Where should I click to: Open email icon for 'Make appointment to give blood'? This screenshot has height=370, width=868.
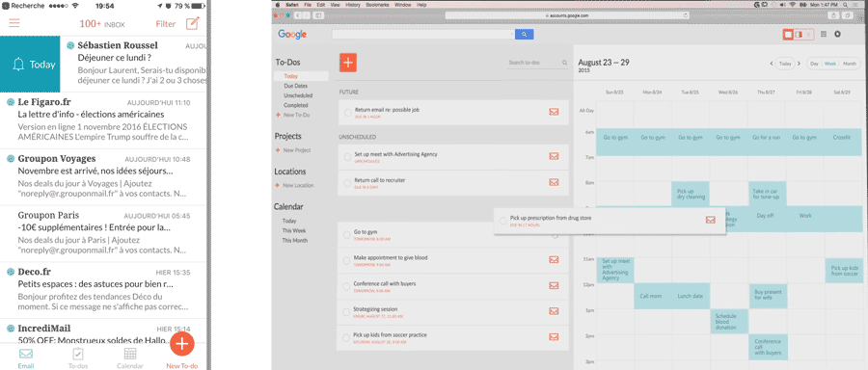554,260
